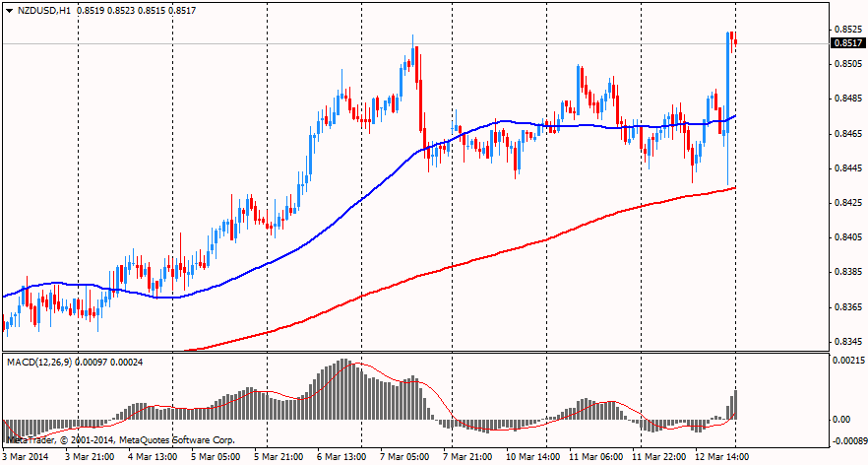This screenshot has height=465, width=868.
Task: Click the 11 Mar 22:00 time label
Action: 657,457
